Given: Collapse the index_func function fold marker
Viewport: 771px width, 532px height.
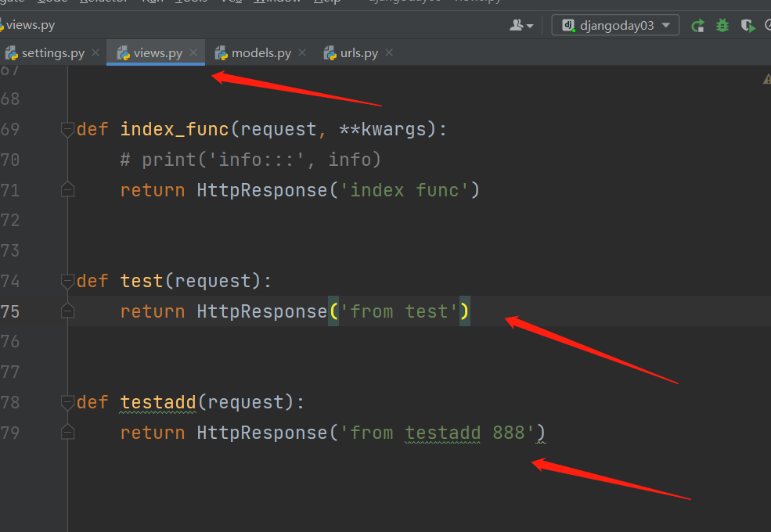Looking at the screenshot, I should 67,129.
